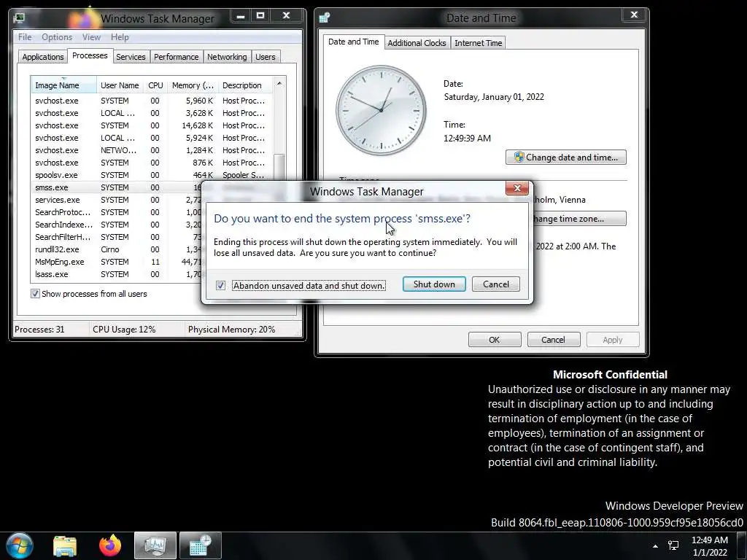747x560 pixels.
Task: Click the network tray icon
Action: click(x=673, y=545)
